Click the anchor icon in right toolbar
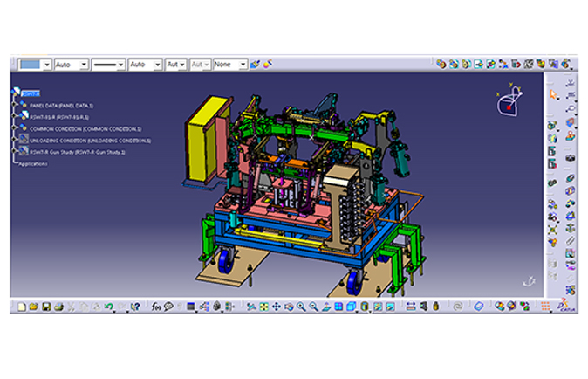 pyautogui.click(x=571, y=229)
